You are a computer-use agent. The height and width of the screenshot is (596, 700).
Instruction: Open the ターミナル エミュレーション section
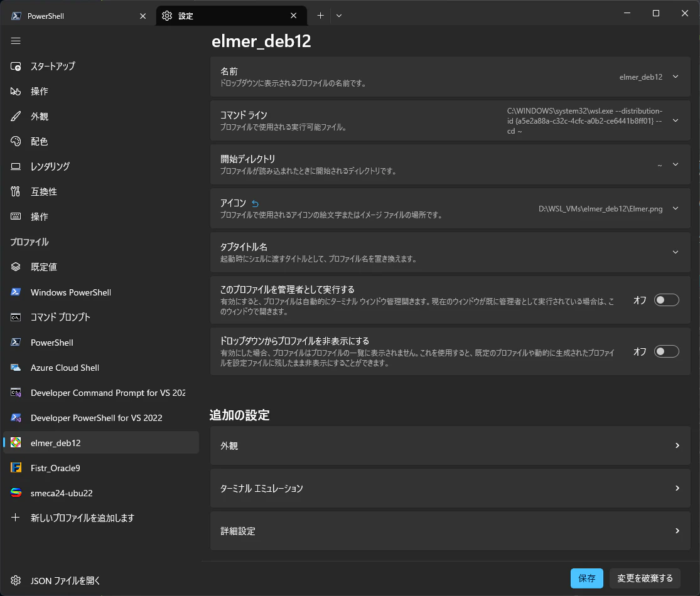(449, 488)
